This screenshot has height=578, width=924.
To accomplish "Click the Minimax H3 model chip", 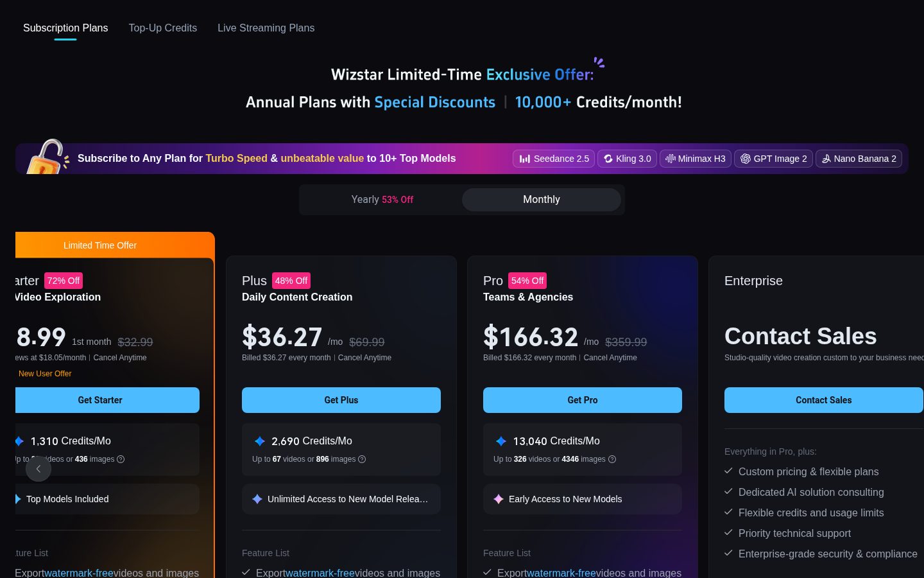I will 696,159.
